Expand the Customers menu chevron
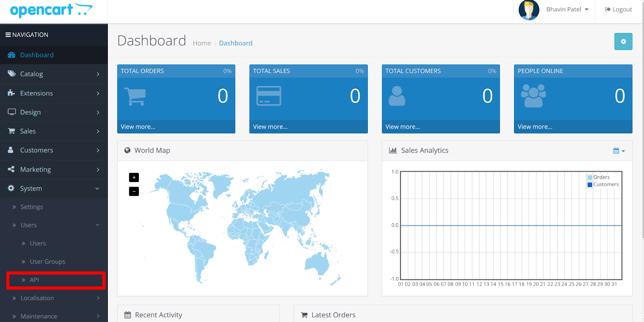Screen dimensions: 644x322 (x=98, y=150)
